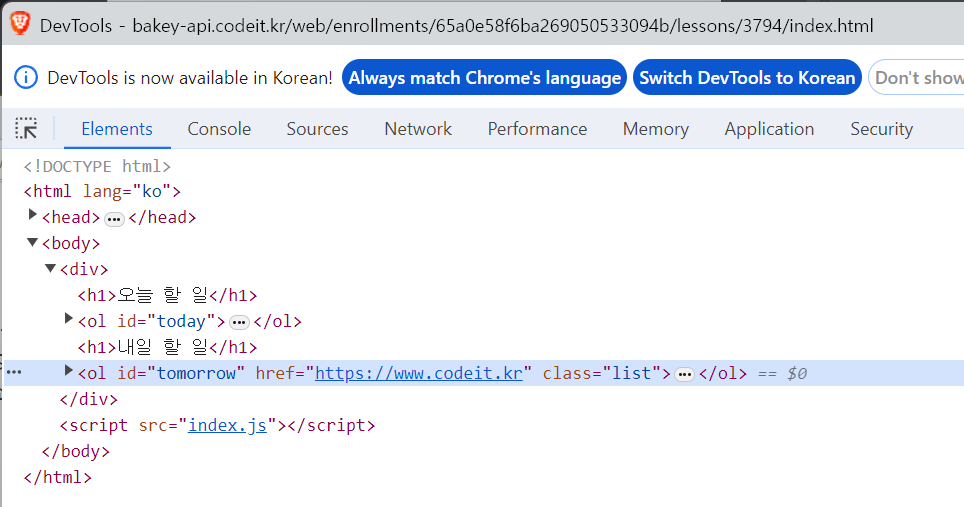Click the blue info icon in notification bar
The width and height of the screenshot is (964, 507).
click(26, 78)
